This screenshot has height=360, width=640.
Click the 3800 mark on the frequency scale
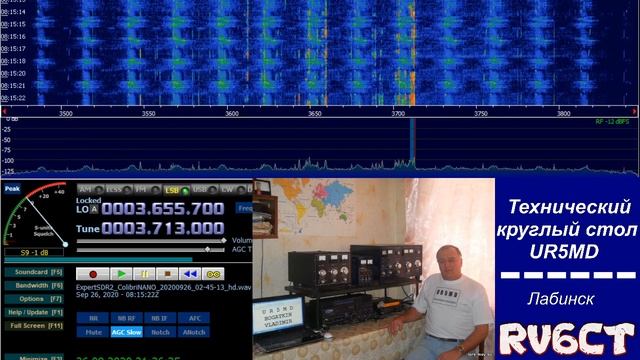(564, 113)
